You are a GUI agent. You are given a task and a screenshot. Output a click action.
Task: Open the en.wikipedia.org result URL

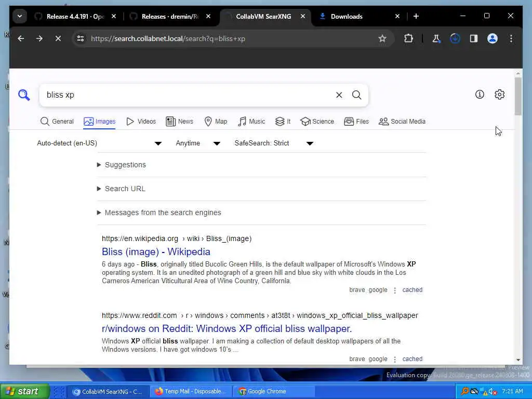click(x=177, y=238)
